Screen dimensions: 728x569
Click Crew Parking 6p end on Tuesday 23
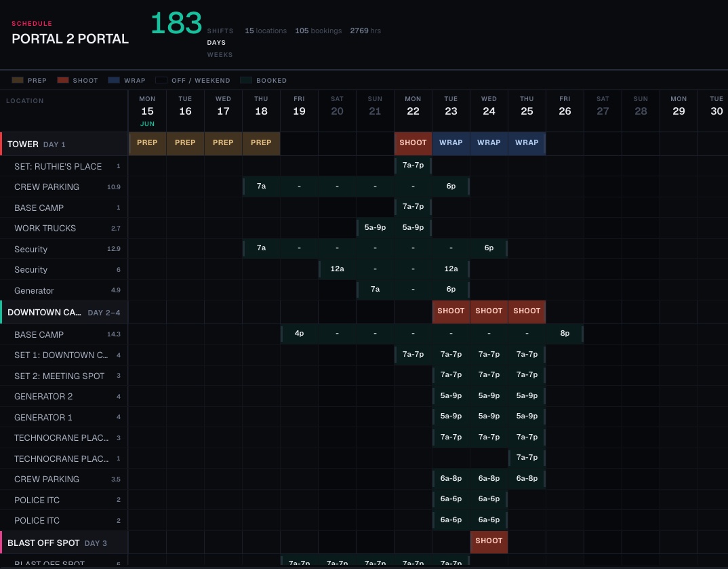(451, 186)
